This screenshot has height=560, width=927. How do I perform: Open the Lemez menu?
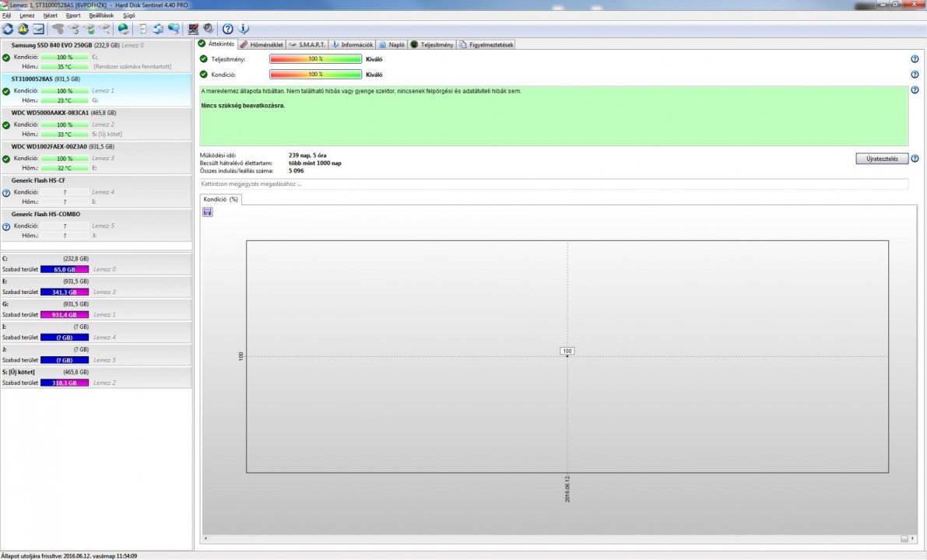26,16
